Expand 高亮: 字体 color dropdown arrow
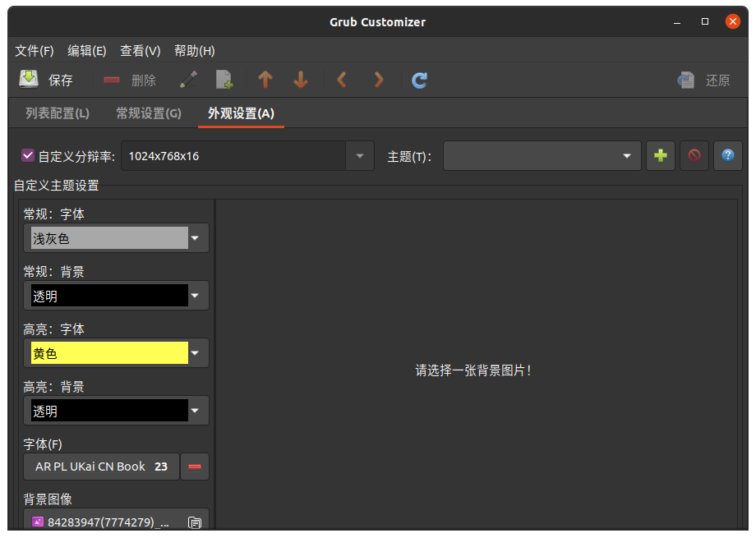Screen dimensions: 756x538 coord(195,353)
